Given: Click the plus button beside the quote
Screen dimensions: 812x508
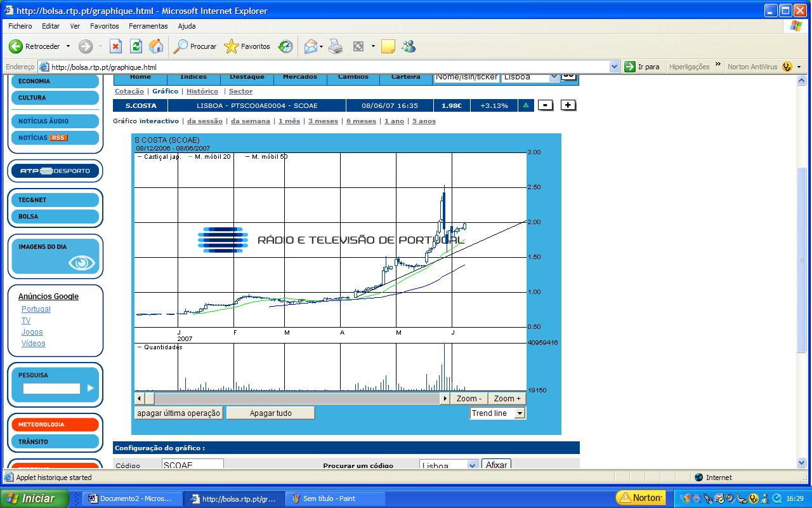Looking at the screenshot, I should coord(568,105).
